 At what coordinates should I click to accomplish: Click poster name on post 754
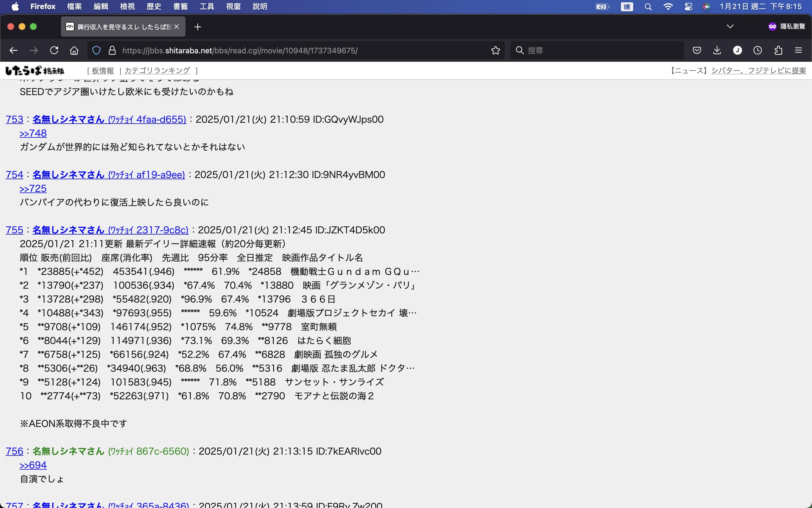(x=109, y=175)
